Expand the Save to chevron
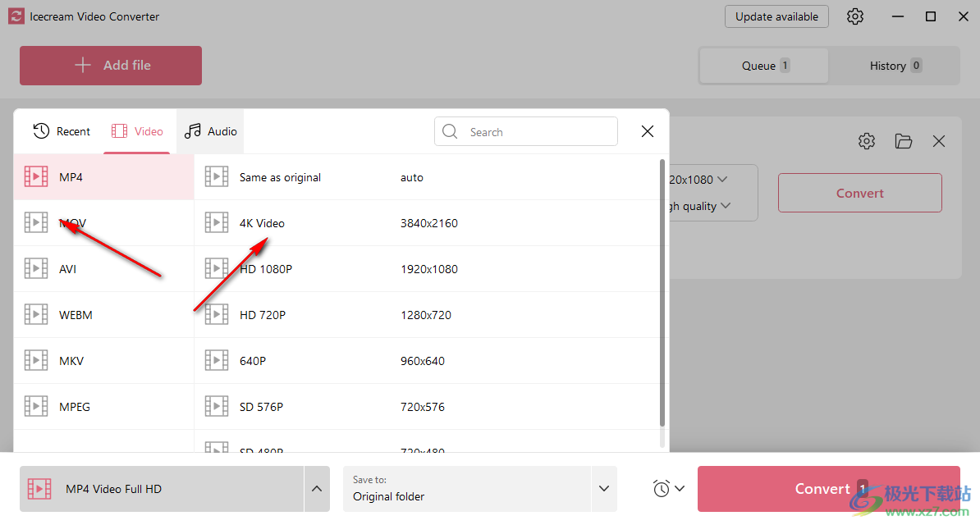 [604, 489]
